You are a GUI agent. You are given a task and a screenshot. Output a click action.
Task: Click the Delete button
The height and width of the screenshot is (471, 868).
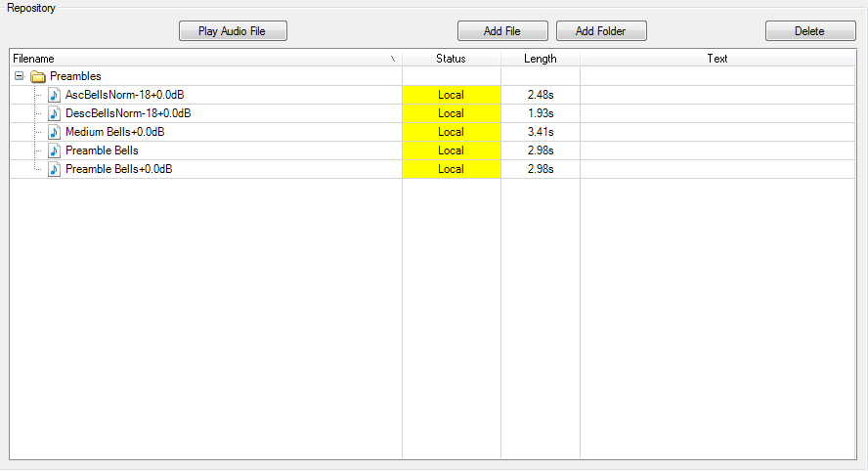tap(810, 31)
